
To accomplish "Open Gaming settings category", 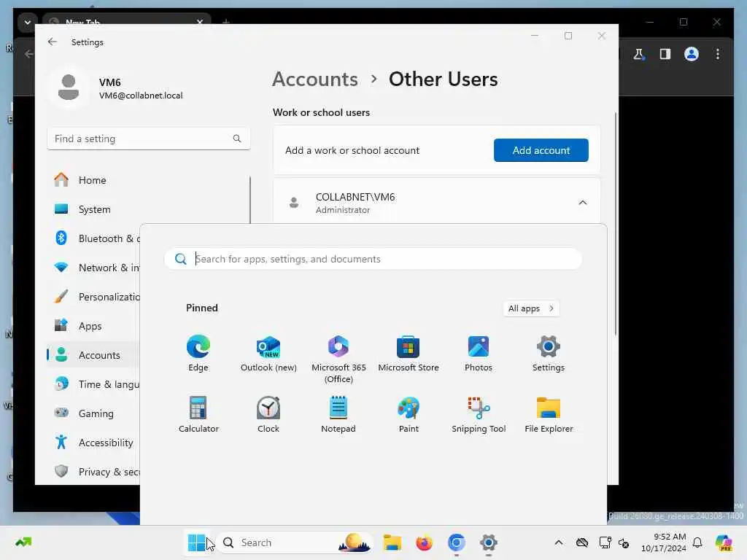I will [96, 413].
